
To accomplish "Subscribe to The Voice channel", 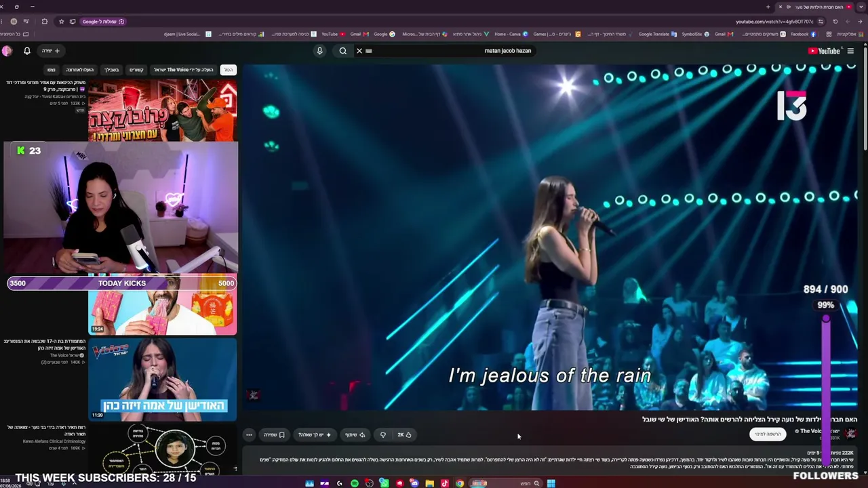I will pos(768,434).
